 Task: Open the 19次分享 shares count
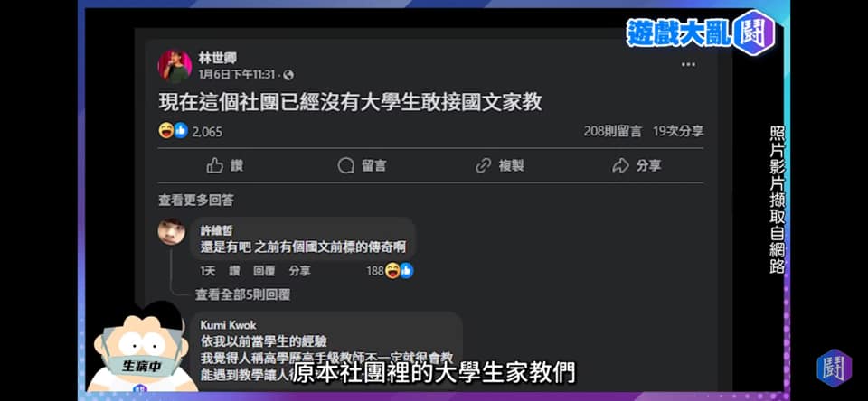(x=678, y=131)
